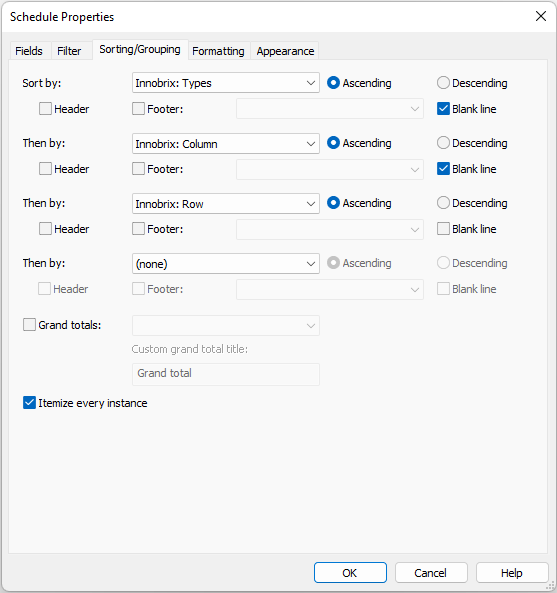Image resolution: width=557 pixels, height=593 pixels.
Task: Open the Sort by footer dropdown
Action: point(330,109)
